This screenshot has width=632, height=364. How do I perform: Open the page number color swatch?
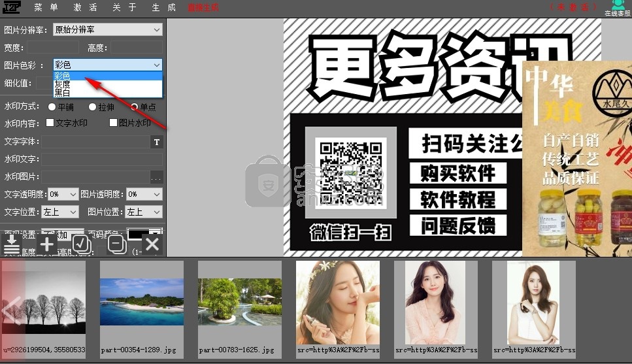pos(144,234)
